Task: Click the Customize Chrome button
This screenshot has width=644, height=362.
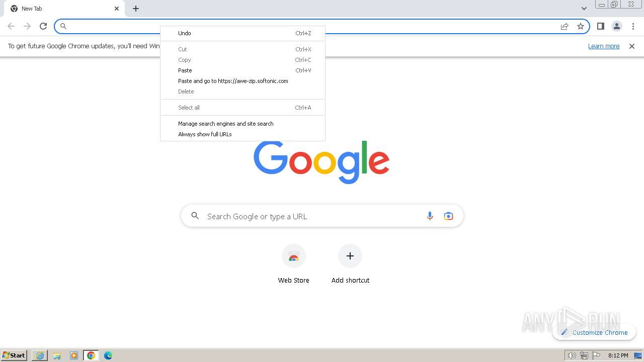Action: (x=594, y=332)
